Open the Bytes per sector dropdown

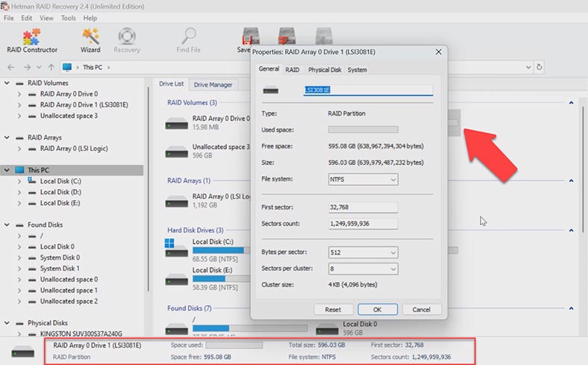click(363, 252)
